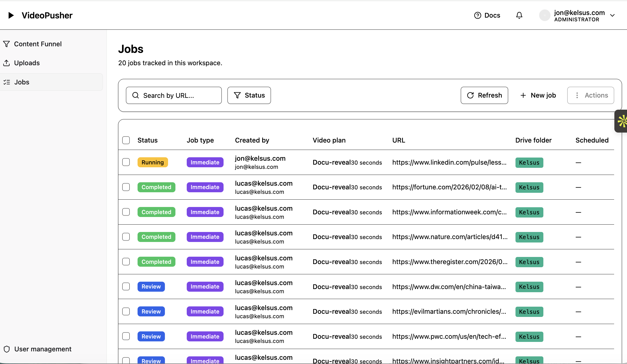Image resolution: width=627 pixels, height=364 pixels.
Task: Click the Docs help circle icon
Action: (x=477, y=16)
